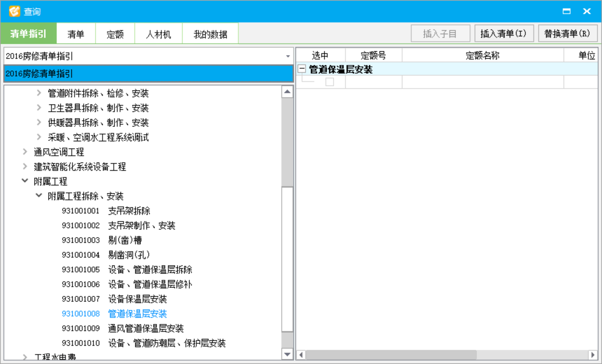This screenshot has width=602, height=364.
Task: Click 通风空调工程 tree label
Action: coord(59,152)
